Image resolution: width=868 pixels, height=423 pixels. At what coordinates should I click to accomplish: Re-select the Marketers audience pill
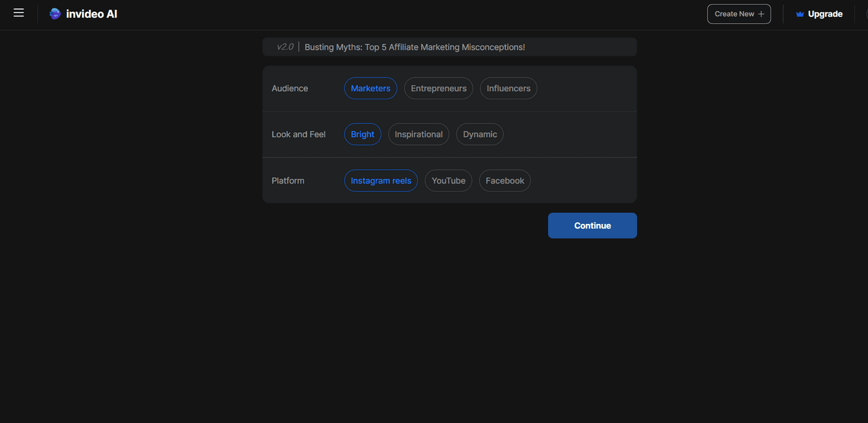(x=370, y=88)
